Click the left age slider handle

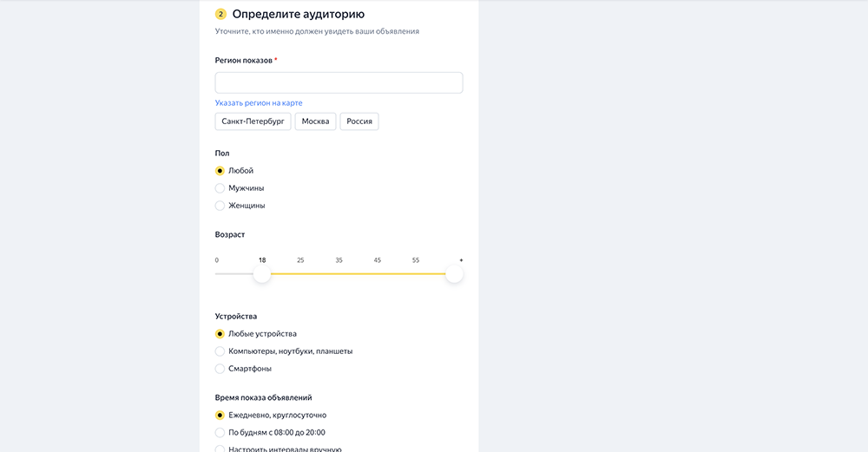click(x=262, y=274)
